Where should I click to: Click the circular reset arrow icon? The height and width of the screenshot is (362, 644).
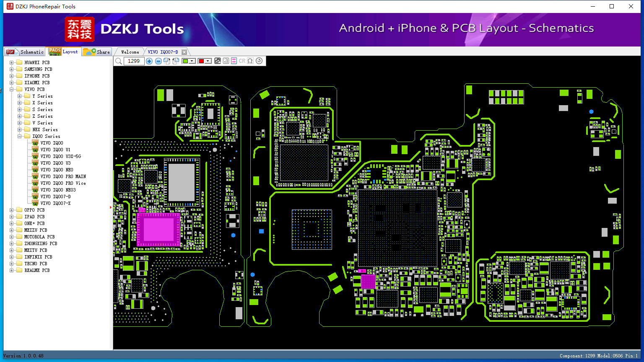click(259, 61)
